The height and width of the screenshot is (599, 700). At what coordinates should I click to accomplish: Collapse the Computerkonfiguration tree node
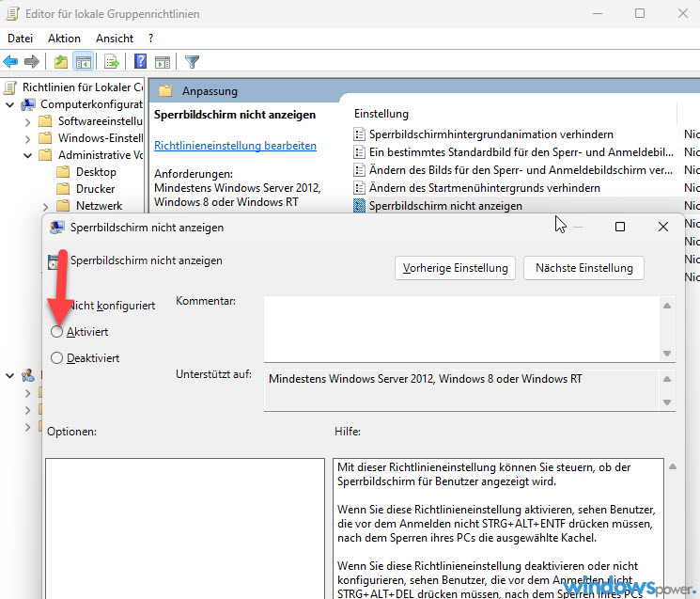tap(9, 105)
